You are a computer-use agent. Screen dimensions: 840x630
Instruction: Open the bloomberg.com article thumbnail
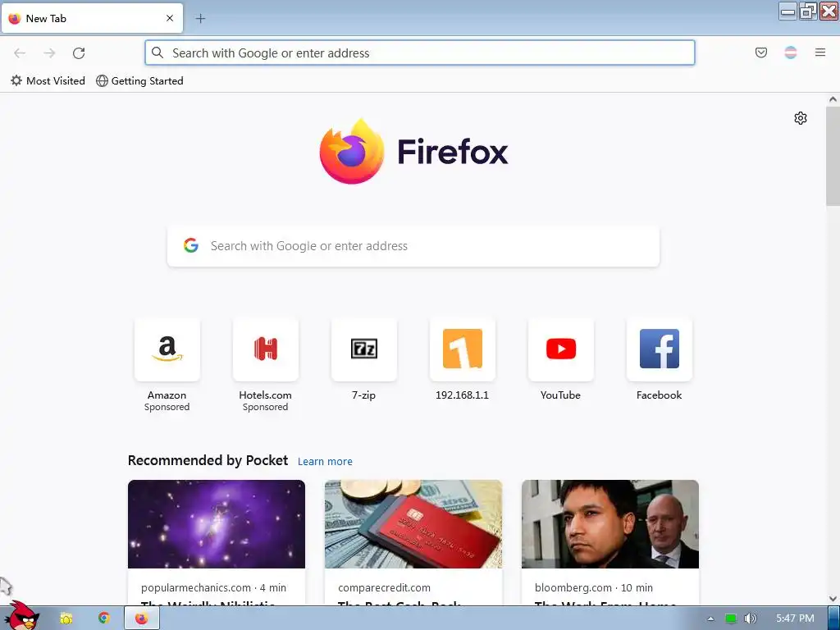coord(610,524)
